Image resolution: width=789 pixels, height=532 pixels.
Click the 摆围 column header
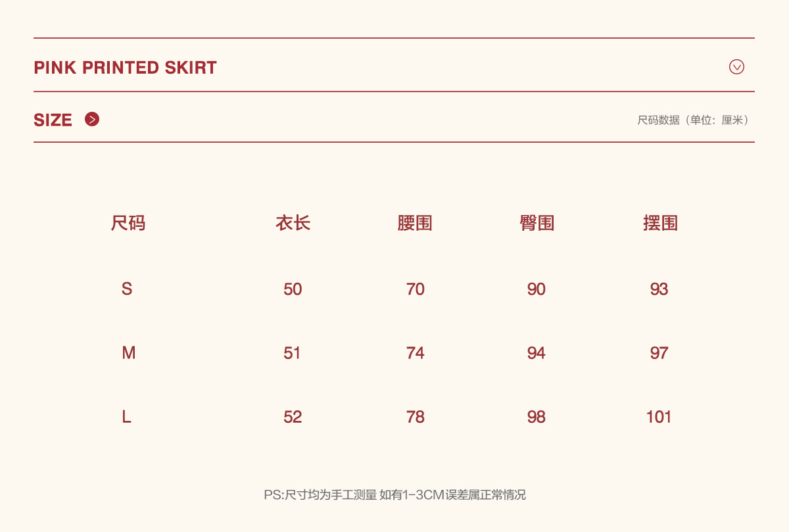click(x=659, y=224)
